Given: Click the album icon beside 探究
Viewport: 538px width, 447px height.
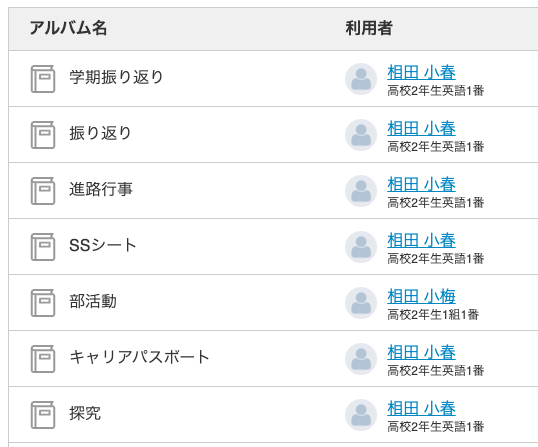Looking at the screenshot, I should click(43, 414).
